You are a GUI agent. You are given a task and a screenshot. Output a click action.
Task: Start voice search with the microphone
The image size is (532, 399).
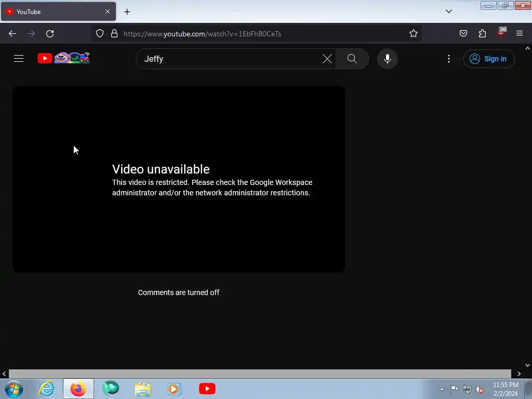tap(387, 59)
